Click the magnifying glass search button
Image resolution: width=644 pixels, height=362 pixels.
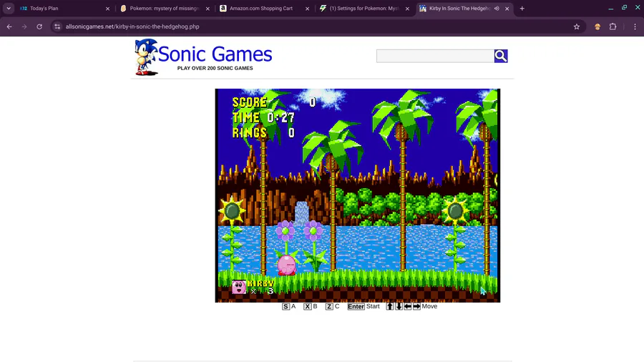pos(501,56)
